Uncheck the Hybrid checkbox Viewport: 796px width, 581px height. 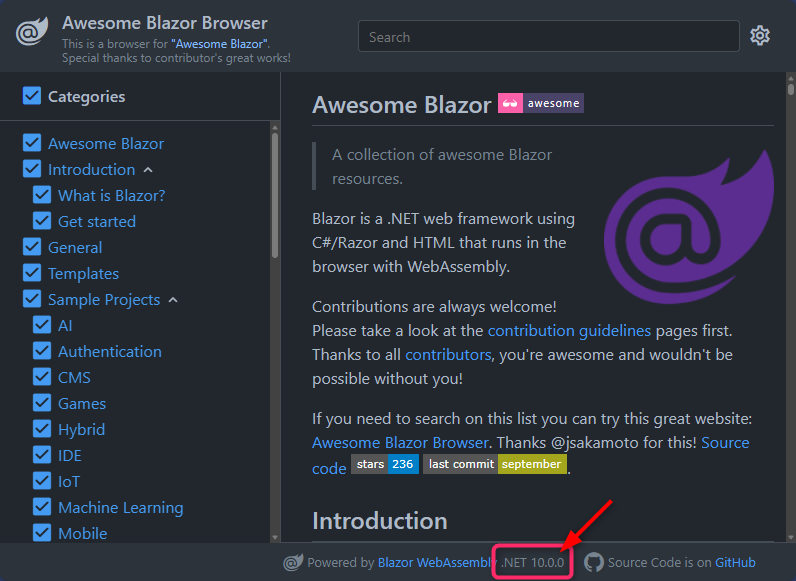tap(42, 429)
